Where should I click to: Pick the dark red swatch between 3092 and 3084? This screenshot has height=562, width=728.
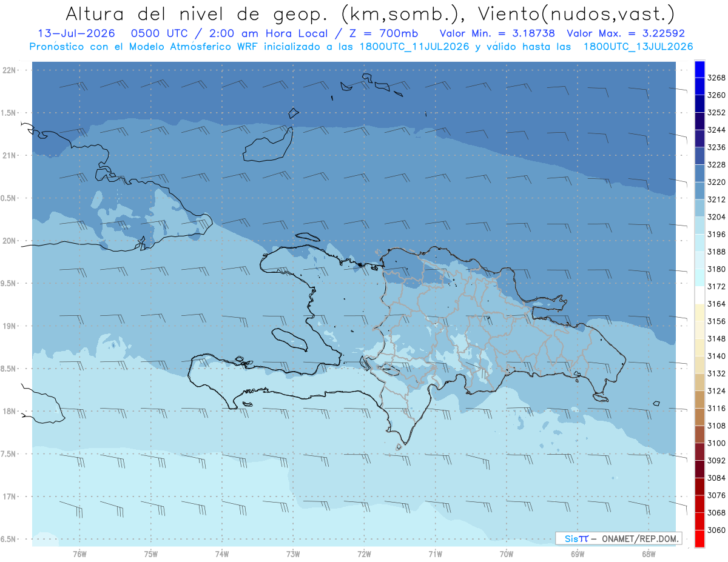tap(699, 469)
